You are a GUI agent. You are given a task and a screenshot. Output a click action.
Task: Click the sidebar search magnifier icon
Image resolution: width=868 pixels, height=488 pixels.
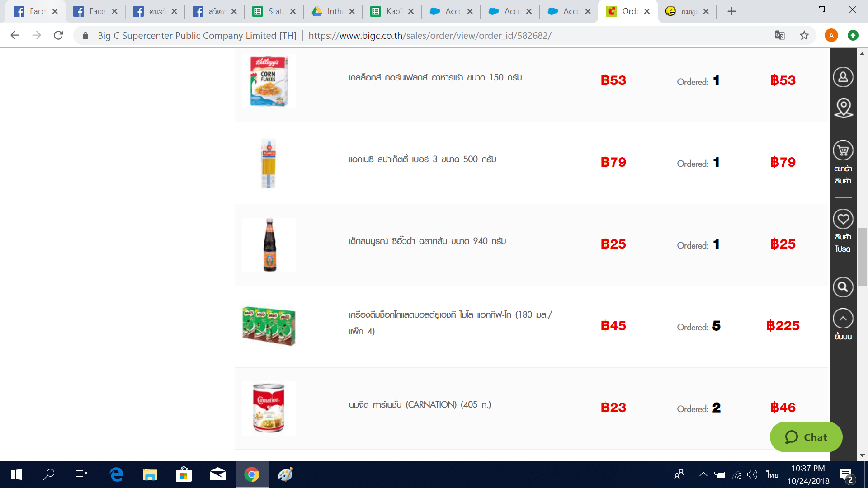tap(843, 287)
